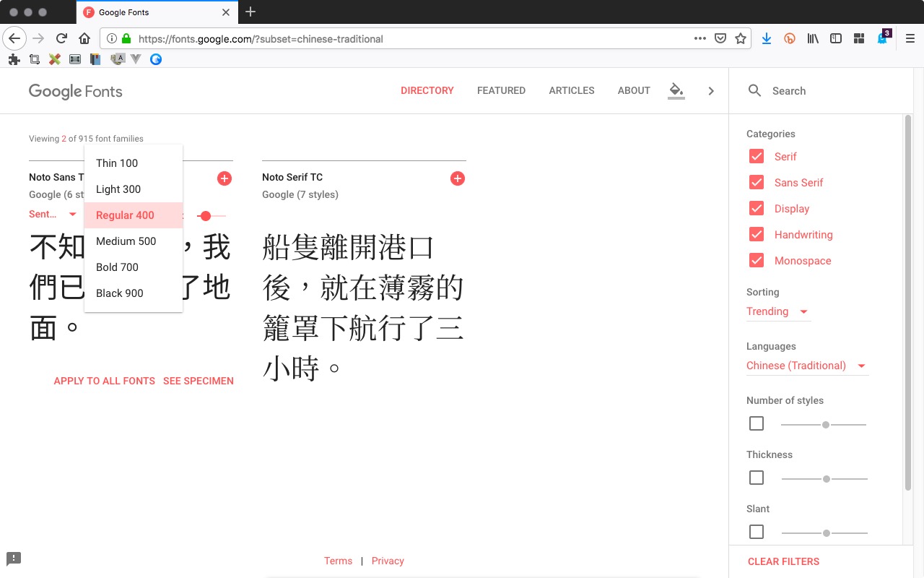924x578 pixels.
Task: Click the puzzle piece bookmark icon
Action: tap(14, 59)
